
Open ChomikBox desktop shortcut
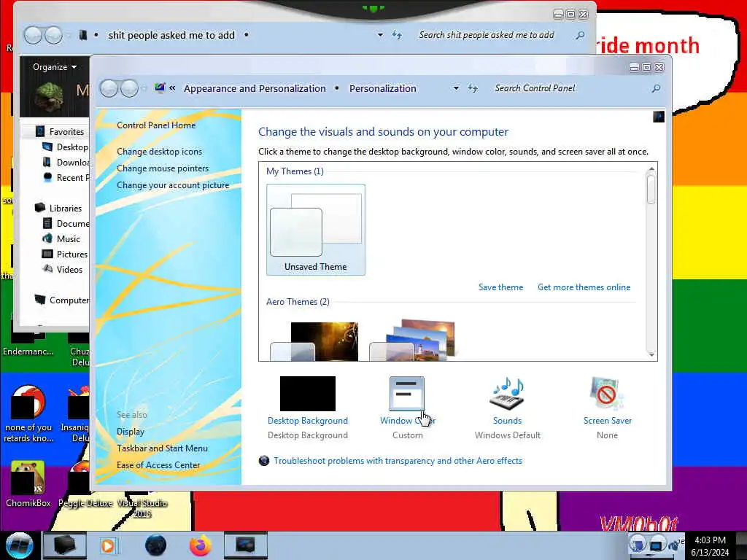coord(28,484)
